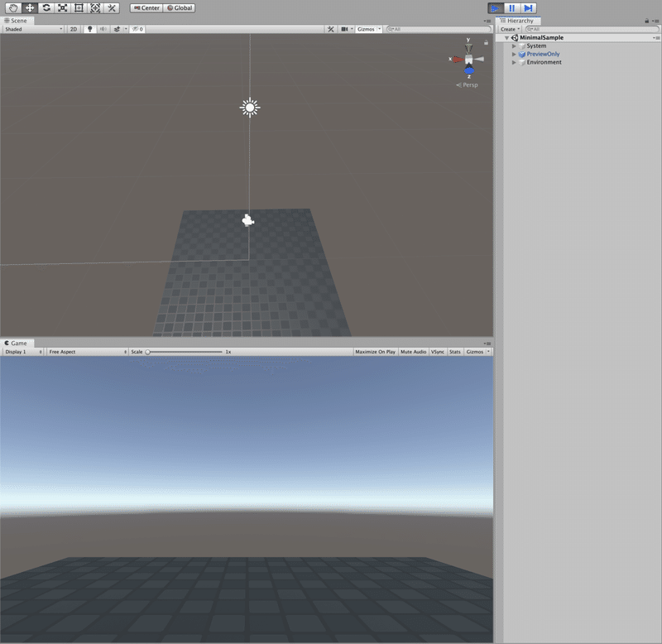Open the Display 1 dropdown

click(23, 352)
